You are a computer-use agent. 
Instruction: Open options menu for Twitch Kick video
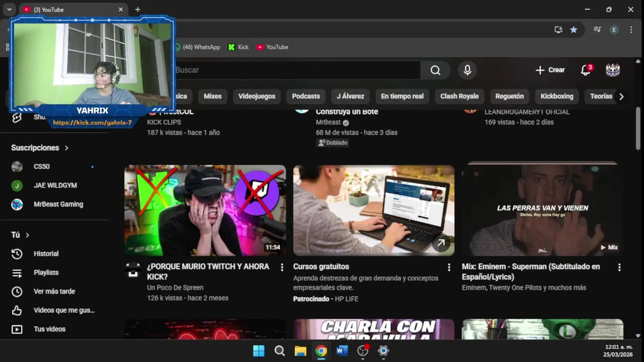pos(282,267)
